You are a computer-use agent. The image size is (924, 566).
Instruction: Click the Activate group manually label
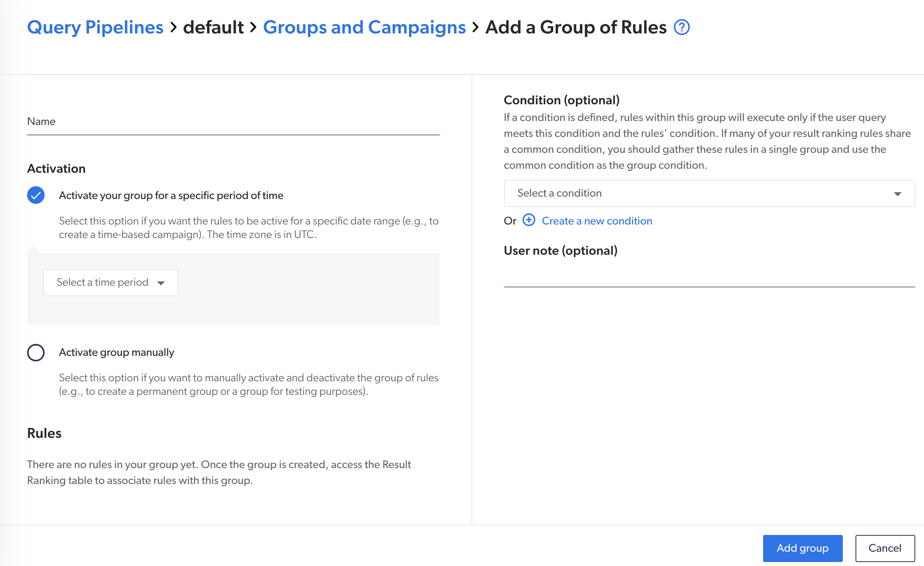117,352
